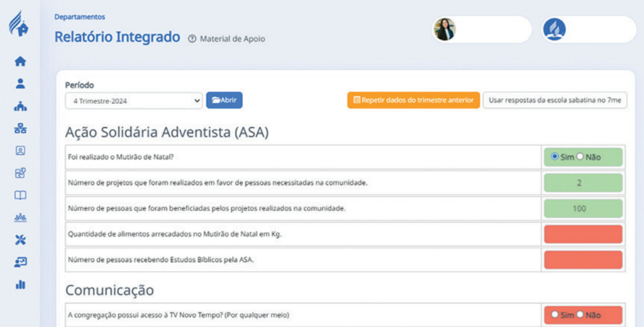This screenshot has width=644, height=327.
Task: Select the church building sidebar icon
Action: 20,106
